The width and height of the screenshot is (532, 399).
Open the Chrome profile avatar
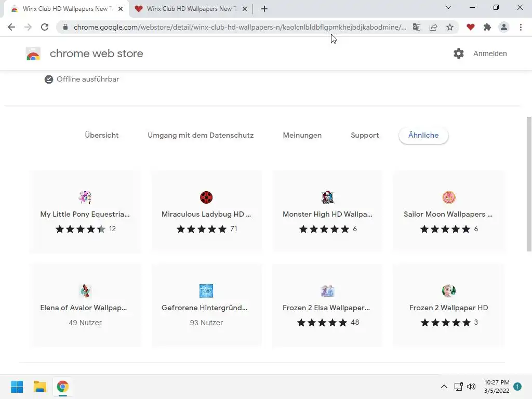coord(504,27)
